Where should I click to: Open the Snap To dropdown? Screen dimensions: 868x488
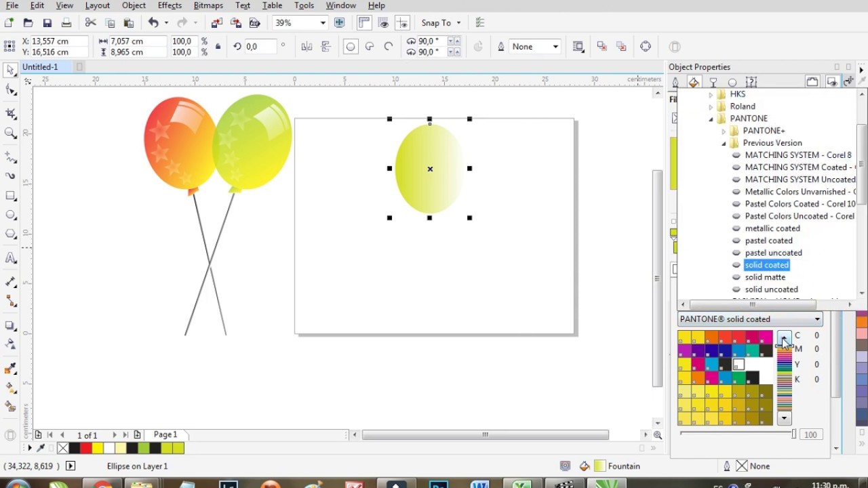[x=458, y=23]
